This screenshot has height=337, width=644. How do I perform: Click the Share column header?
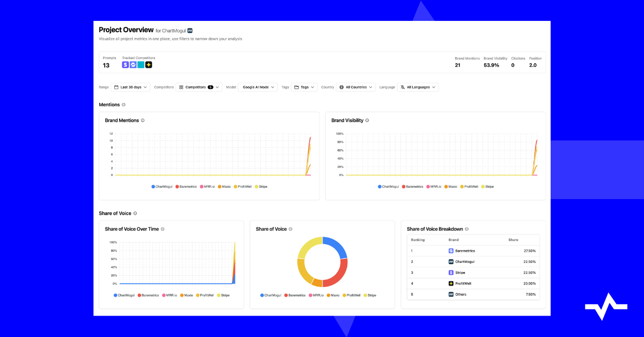[x=513, y=240]
